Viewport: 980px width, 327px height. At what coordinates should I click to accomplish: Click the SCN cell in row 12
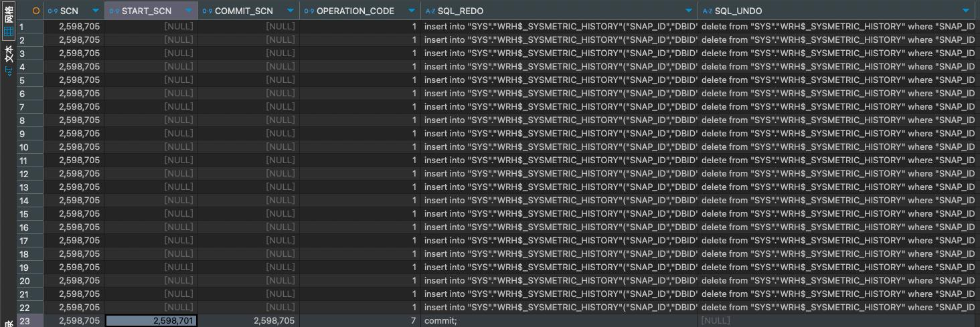74,174
